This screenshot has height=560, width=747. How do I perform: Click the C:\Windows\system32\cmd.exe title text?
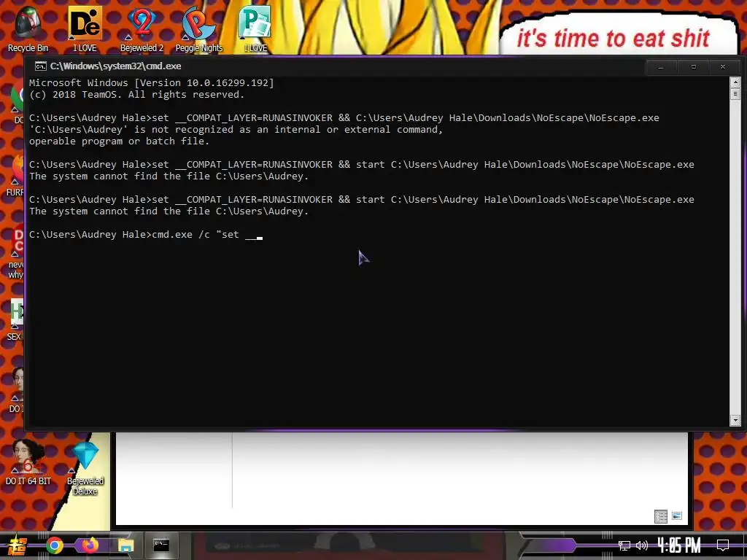pos(116,66)
